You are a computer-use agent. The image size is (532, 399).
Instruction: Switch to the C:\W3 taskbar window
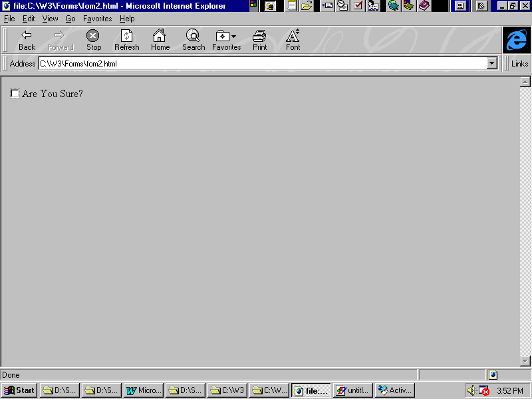pos(227,390)
